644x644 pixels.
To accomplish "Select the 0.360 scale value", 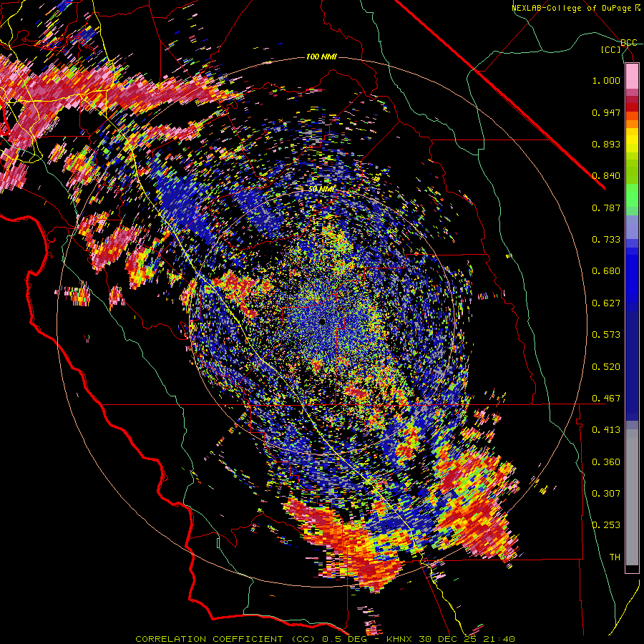I will [606, 462].
